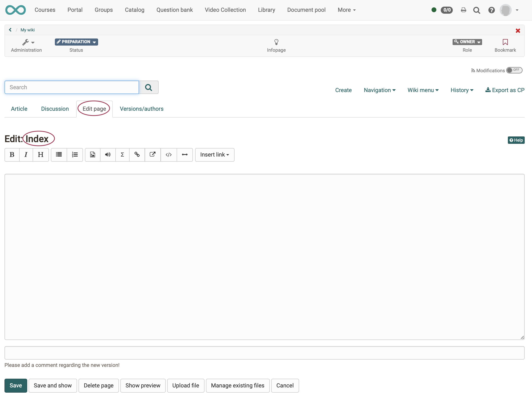Click the Export as CP link
Viewport: 532px width, 399px height.
tap(505, 90)
